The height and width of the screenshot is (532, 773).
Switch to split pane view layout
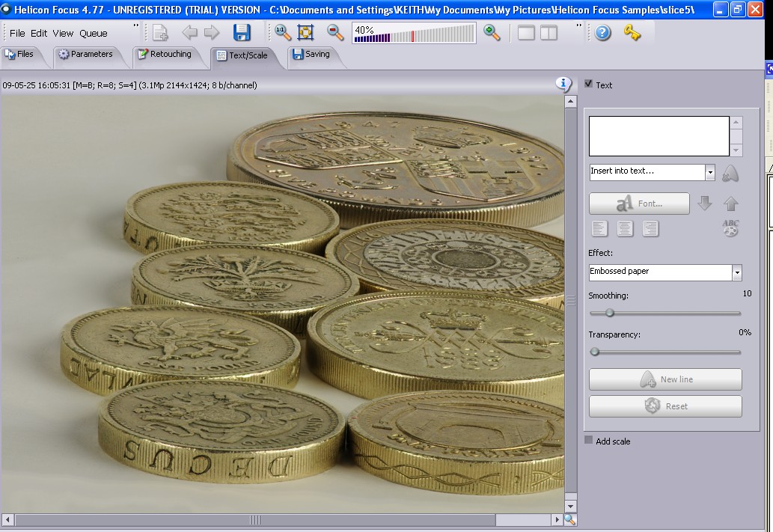pyautogui.click(x=549, y=33)
